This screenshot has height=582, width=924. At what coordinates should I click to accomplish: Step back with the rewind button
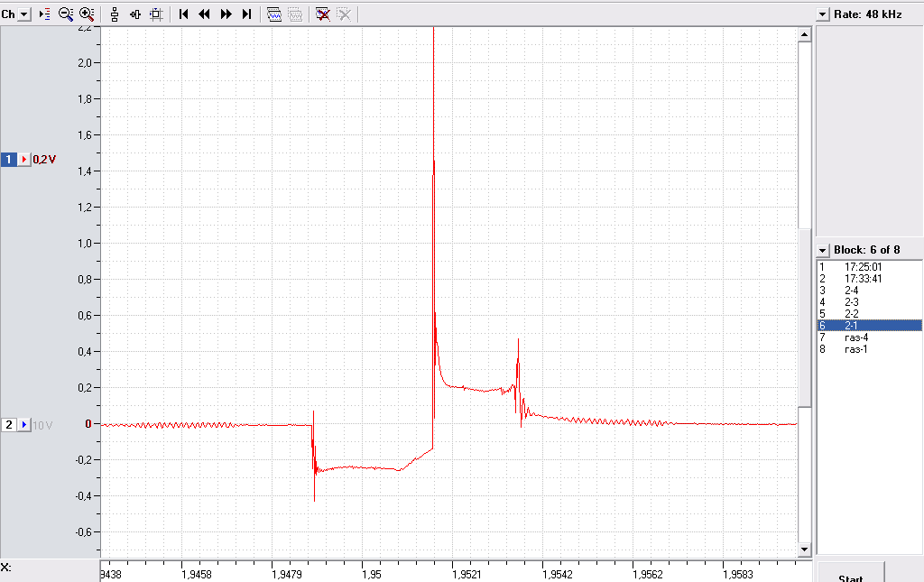tap(205, 14)
